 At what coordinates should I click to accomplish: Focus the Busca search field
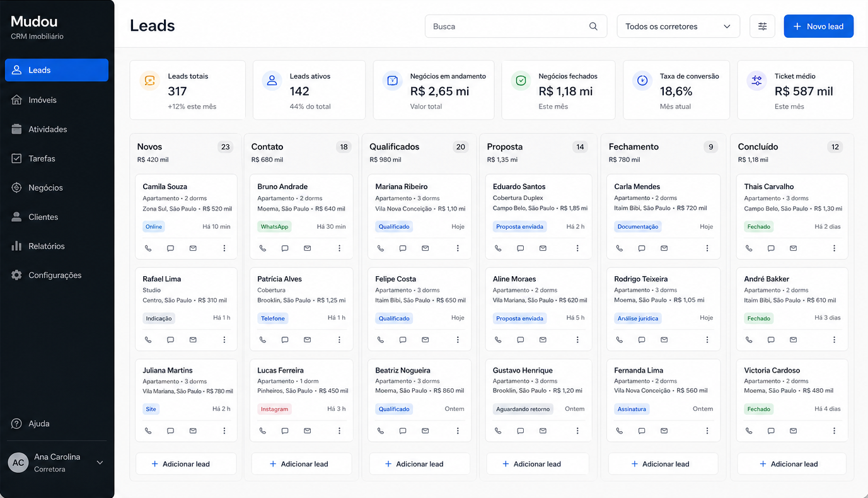point(516,26)
